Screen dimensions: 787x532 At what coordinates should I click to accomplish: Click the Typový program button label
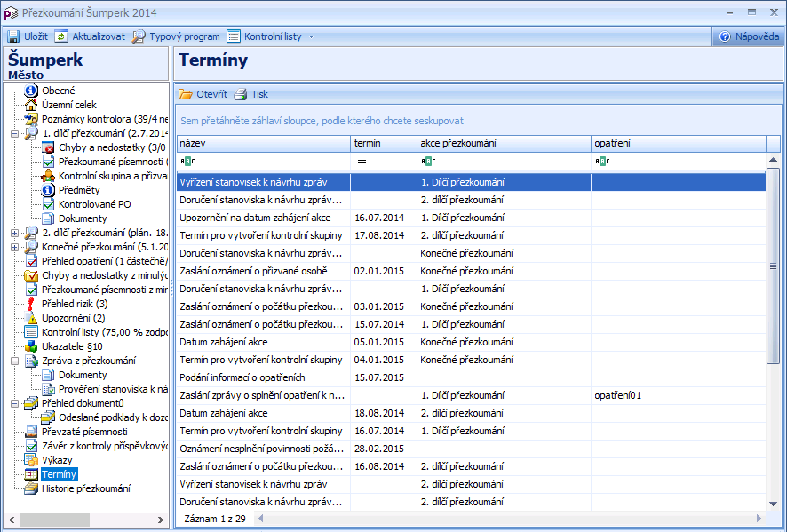tap(185, 36)
